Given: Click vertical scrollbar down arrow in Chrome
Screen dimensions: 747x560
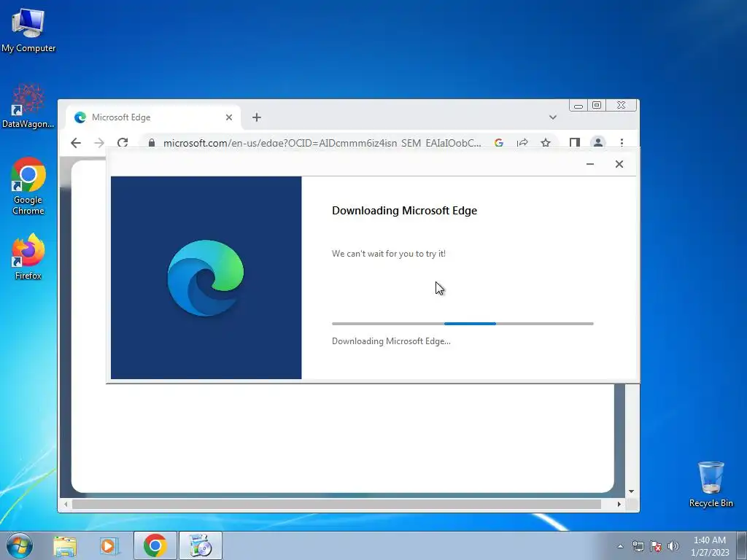Looking at the screenshot, I should click(x=631, y=491).
